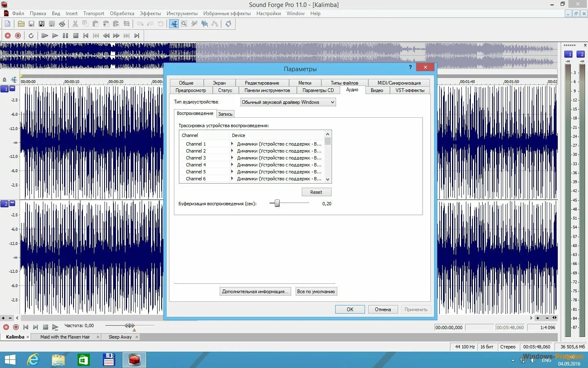Click the Save As icon with question mark

[x=41, y=24]
